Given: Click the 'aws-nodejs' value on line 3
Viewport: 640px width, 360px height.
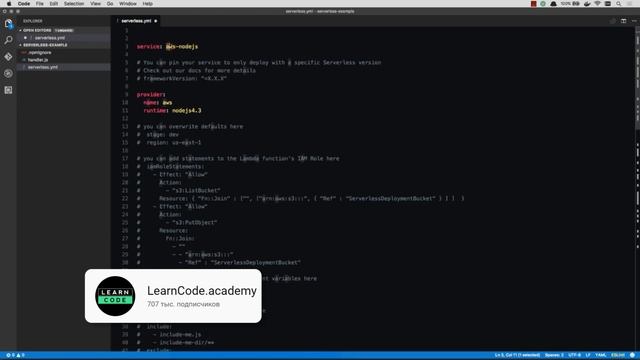Looking at the screenshot, I should click(x=182, y=47).
